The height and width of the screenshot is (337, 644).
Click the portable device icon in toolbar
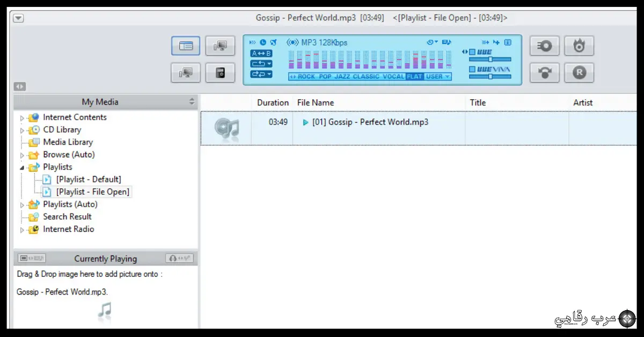(x=220, y=72)
